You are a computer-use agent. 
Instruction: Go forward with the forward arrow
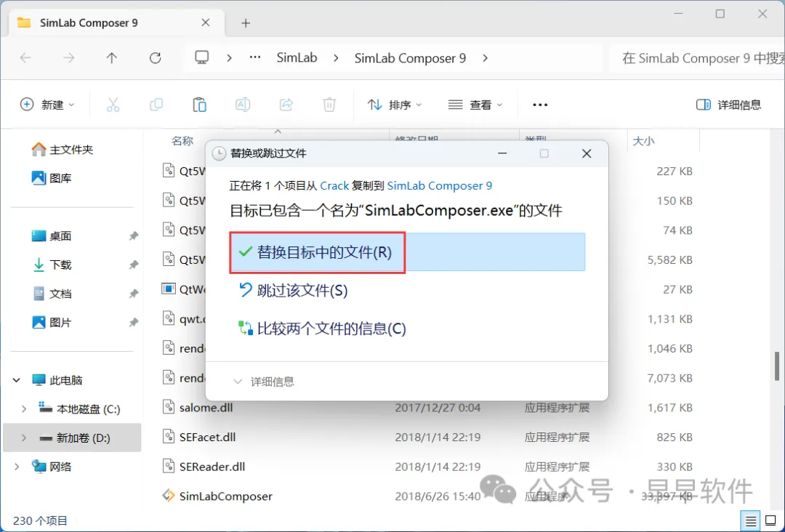(x=68, y=58)
